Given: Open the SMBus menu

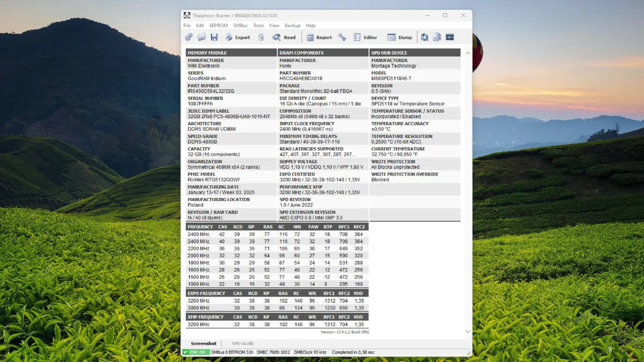Looking at the screenshot, I should click(240, 26).
